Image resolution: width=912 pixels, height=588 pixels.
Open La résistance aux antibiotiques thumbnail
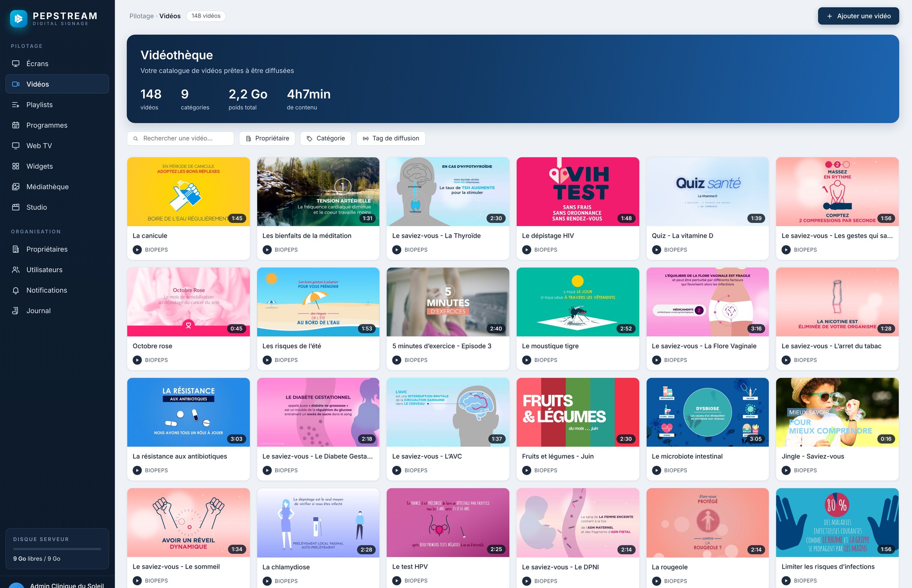pos(188,413)
